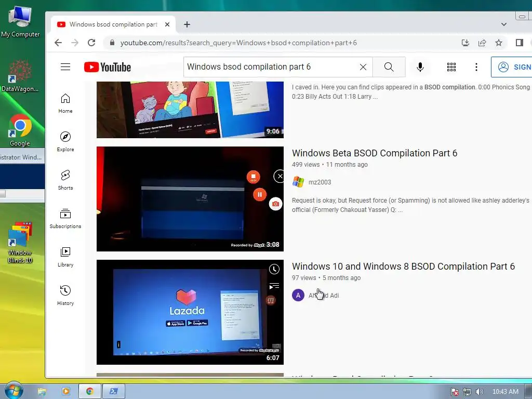Click the 'I caved in' video description
This screenshot has height=399, width=532.
tap(410, 91)
